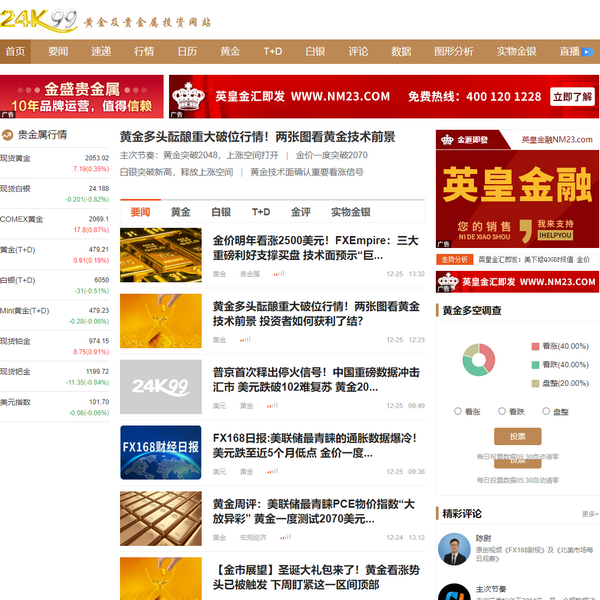The width and height of the screenshot is (600, 600).
Task: Open the 直播 navigation menu
Action: click(x=569, y=51)
